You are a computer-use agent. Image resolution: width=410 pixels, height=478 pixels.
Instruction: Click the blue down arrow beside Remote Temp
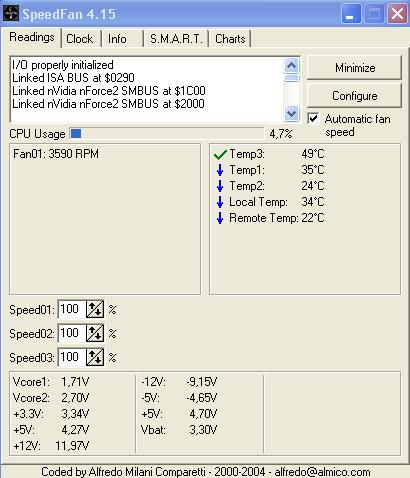220,218
